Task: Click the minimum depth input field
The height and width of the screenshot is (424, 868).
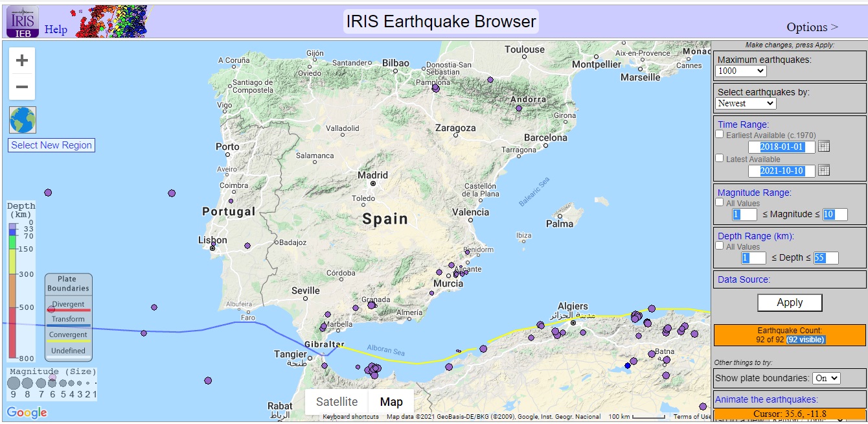Action: tap(753, 257)
